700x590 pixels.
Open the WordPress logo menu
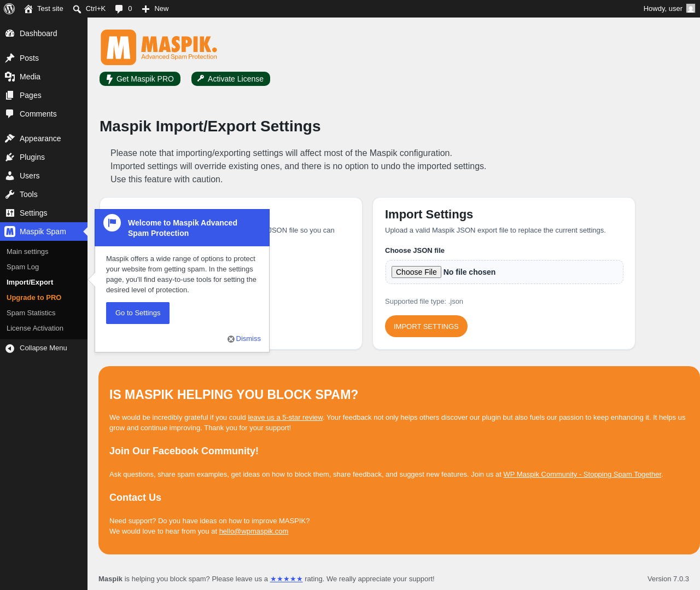(9, 9)
